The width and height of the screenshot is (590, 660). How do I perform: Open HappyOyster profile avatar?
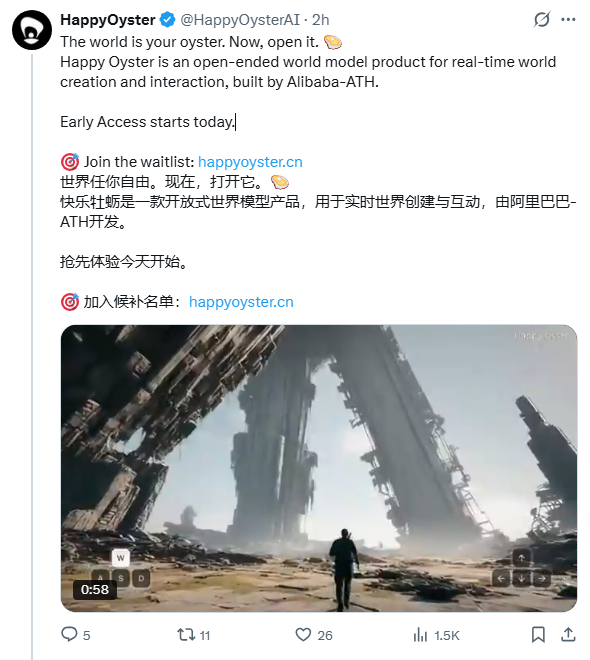(x=32, y=30)
